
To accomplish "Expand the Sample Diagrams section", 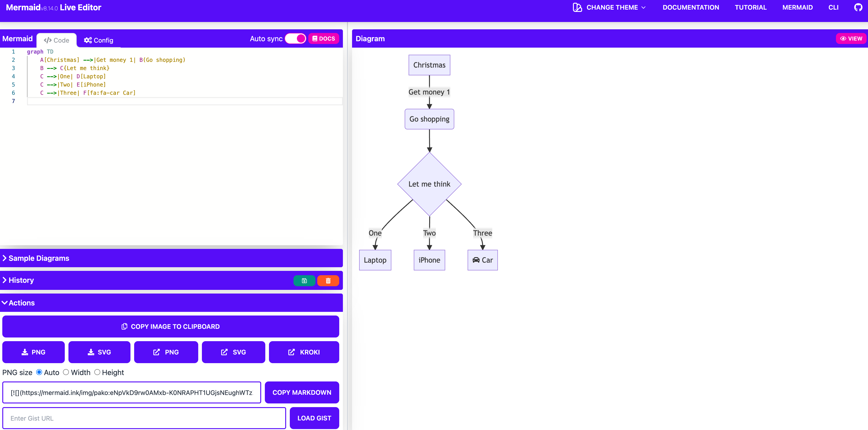I will click(39, 258).
